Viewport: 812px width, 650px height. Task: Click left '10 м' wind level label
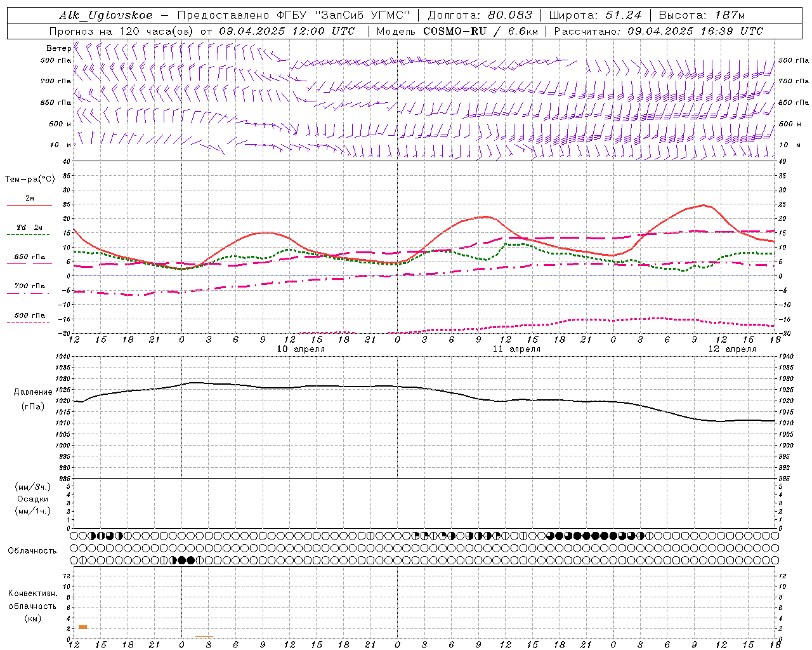coord(60,145)
